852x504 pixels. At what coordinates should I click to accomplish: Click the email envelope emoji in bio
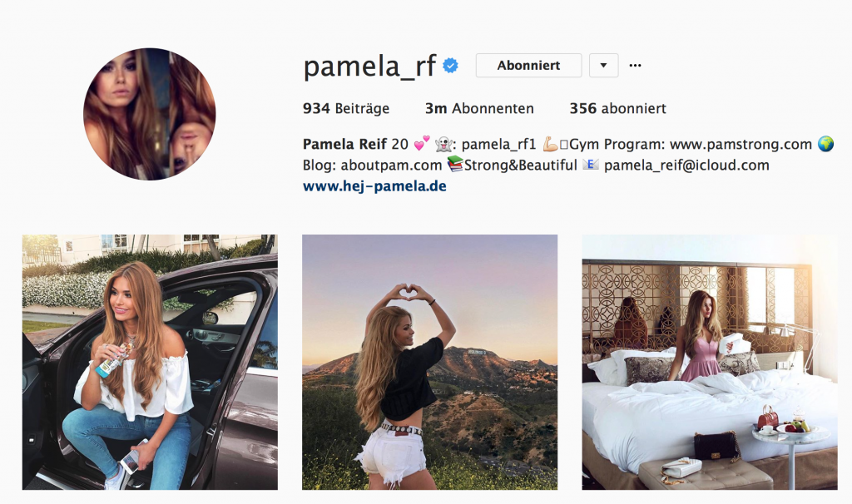[x=591, y=164]
